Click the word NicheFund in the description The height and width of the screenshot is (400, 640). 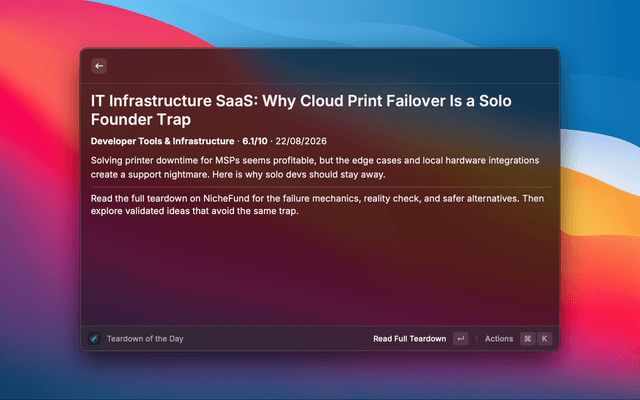click(226, 199)
